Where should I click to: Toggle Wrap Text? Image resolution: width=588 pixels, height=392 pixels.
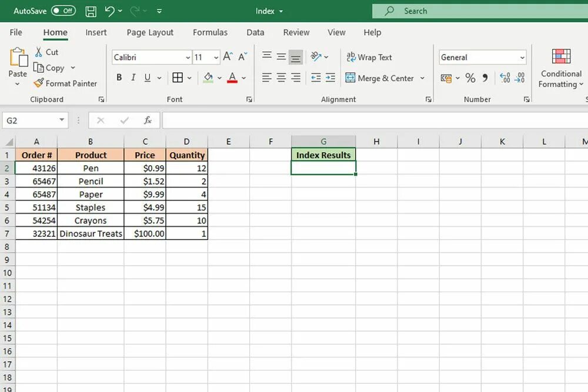click(369, 58)
